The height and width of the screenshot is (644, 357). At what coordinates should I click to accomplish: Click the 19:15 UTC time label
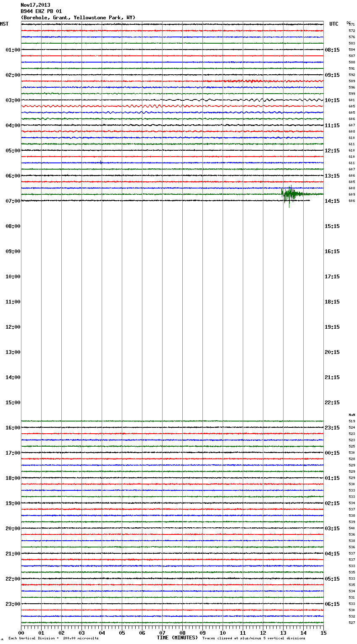pyautogui.click(x=332, y=327)
